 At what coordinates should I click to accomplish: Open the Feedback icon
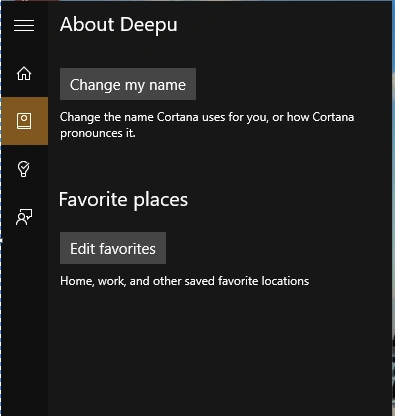pos(24,217)
